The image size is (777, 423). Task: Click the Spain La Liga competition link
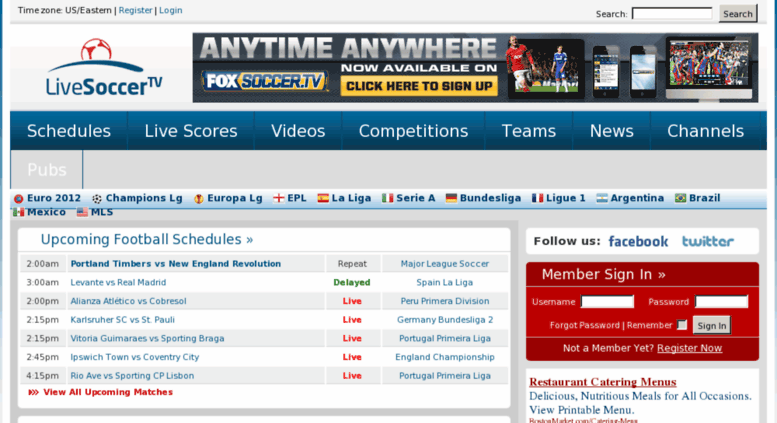click(x=444, y=282)
